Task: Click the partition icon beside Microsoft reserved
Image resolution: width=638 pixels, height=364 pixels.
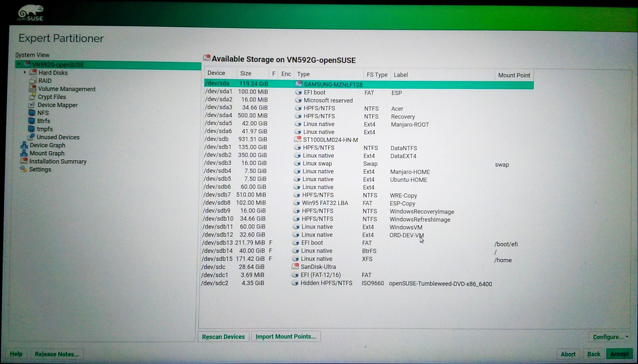Action: pos(298,100)
